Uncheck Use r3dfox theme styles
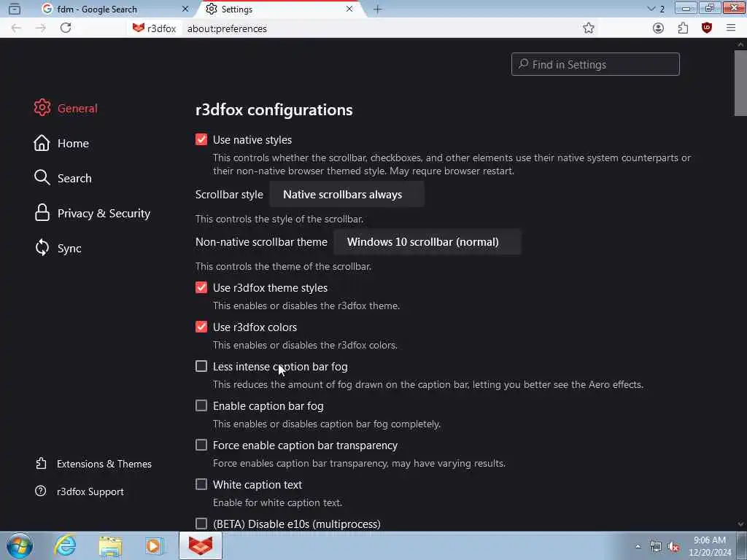The image size is (747, 560). (201, 287)
